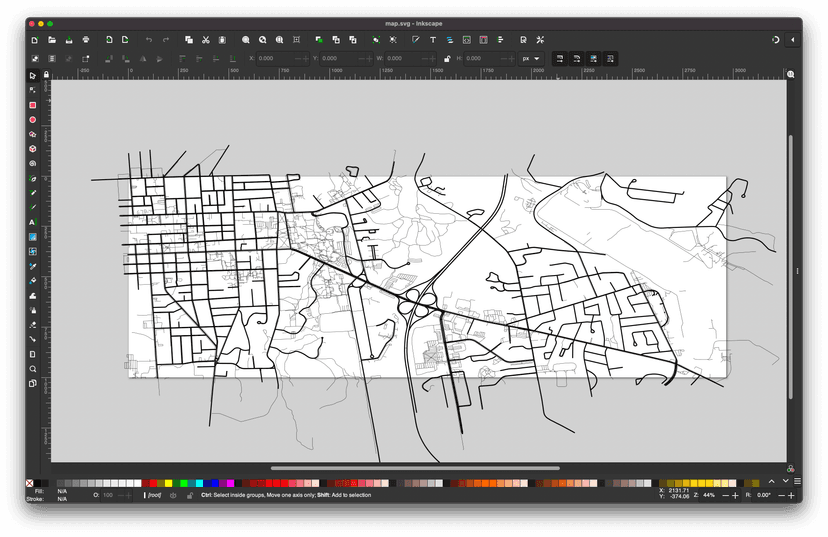The width and height of the screenshot is (828, 537).
Task: Click the horizontal canvas scrollbar
Action: point(415,467)
